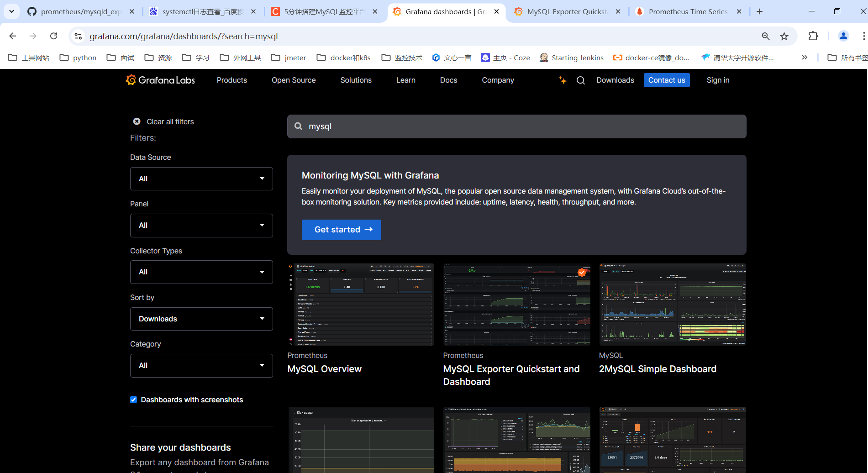Open the MySQL Overview dashboard title
This screenshot has width=868, height=473.
[325, 369]
